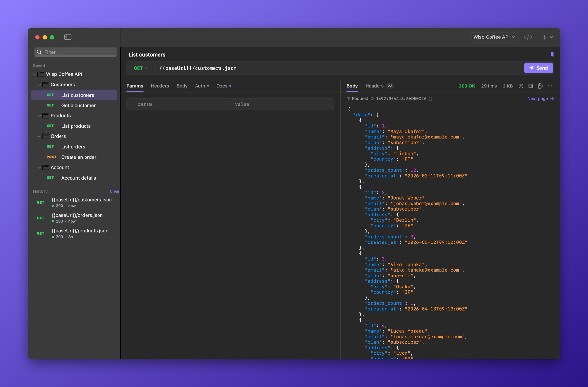Image resolution: width=588 pixels, height=387 pixels.
Task: Toggle the sidebar panel icon
Action: click(x=68, y=37)
